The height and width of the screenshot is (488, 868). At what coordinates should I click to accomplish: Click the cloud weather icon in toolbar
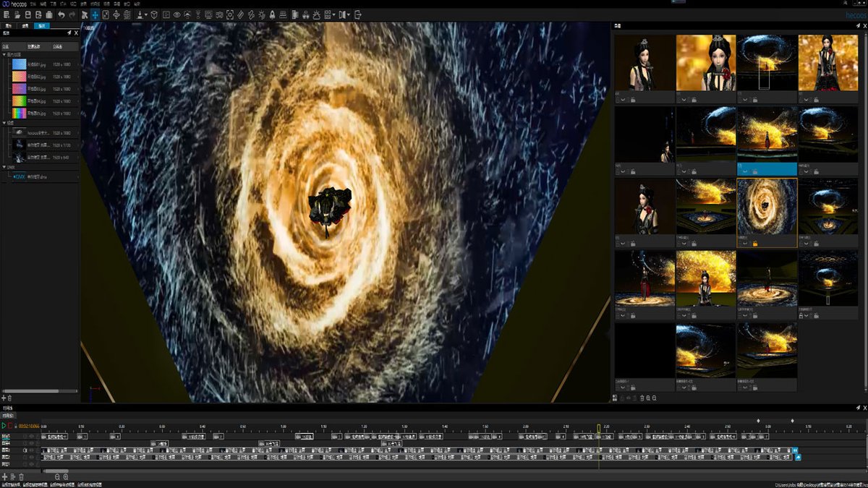(316, 14)
